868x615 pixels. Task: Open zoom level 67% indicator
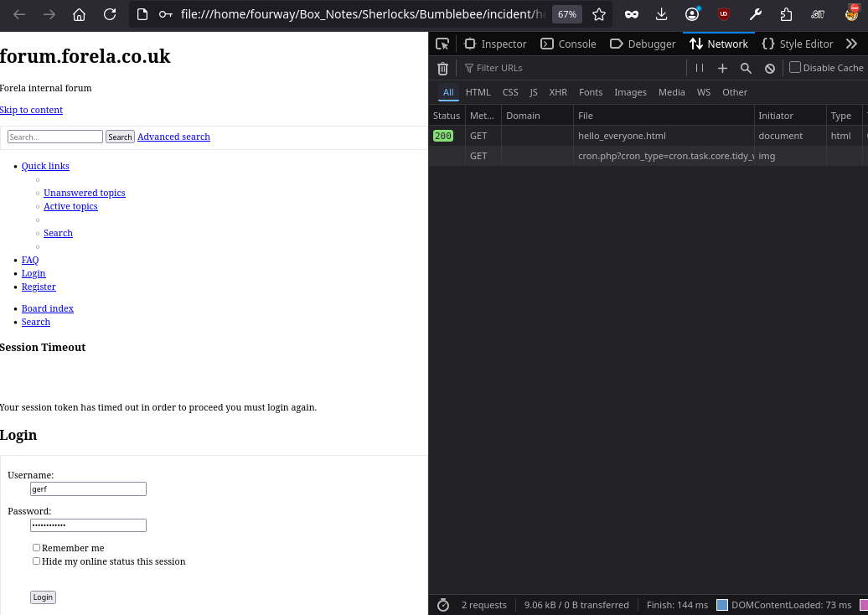click(x=567, y=14)
